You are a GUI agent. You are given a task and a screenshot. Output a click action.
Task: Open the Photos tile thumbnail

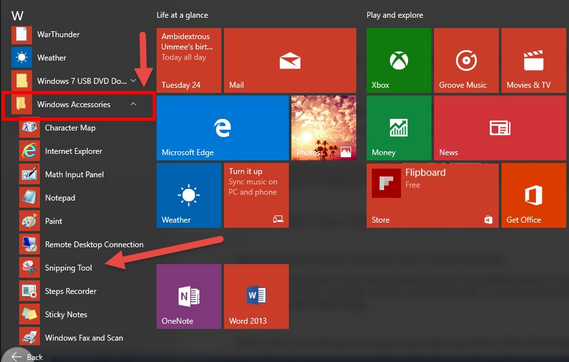click(x=324, y=128)
